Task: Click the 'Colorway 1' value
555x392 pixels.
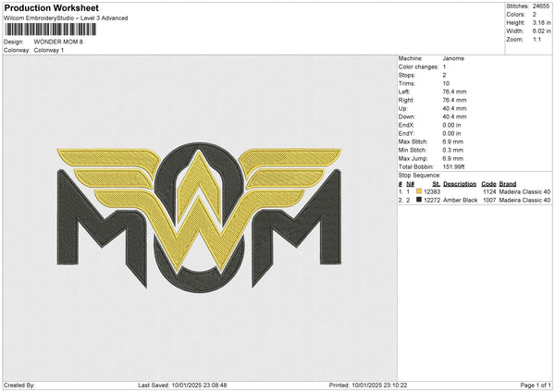Action: (49, 50)
